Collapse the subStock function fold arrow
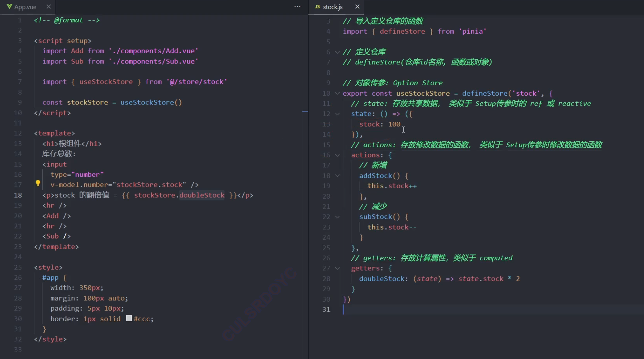Viewport: 644px width, 359px height. coord(337,217)
